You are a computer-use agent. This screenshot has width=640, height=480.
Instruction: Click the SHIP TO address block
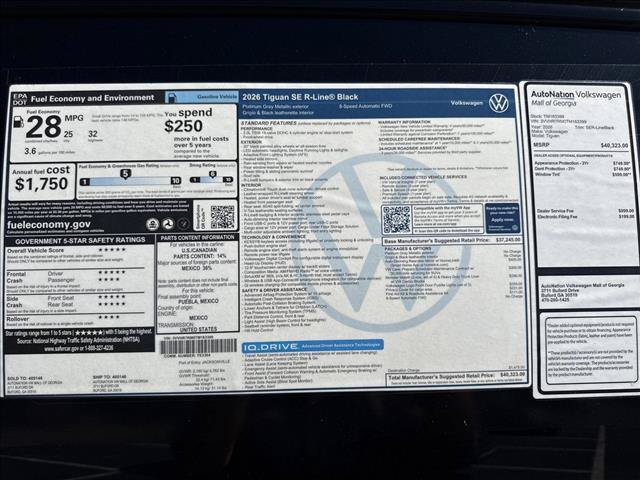121,383
